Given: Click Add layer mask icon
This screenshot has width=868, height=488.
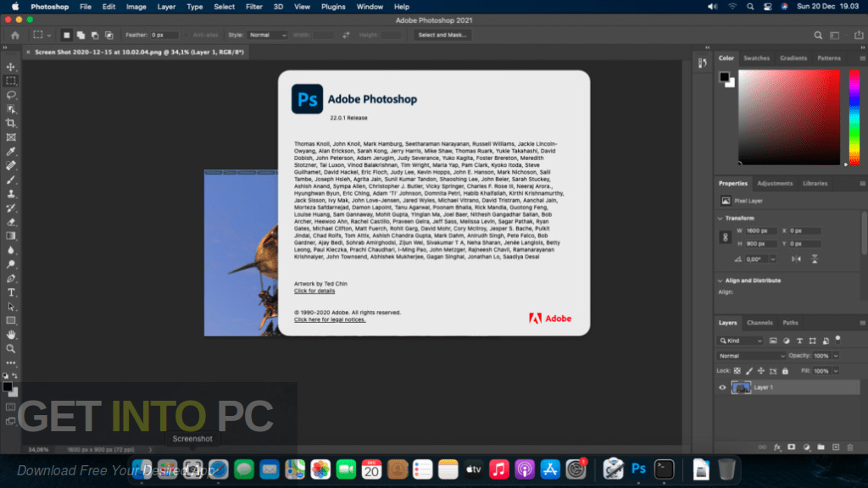Looking at the screenshot, I should [792, 447].
